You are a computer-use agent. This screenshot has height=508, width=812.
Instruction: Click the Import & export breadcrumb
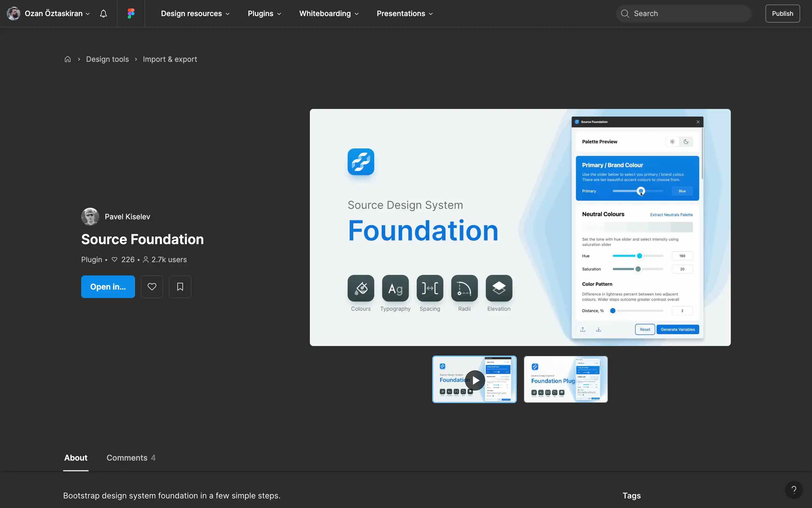(170, 59)
